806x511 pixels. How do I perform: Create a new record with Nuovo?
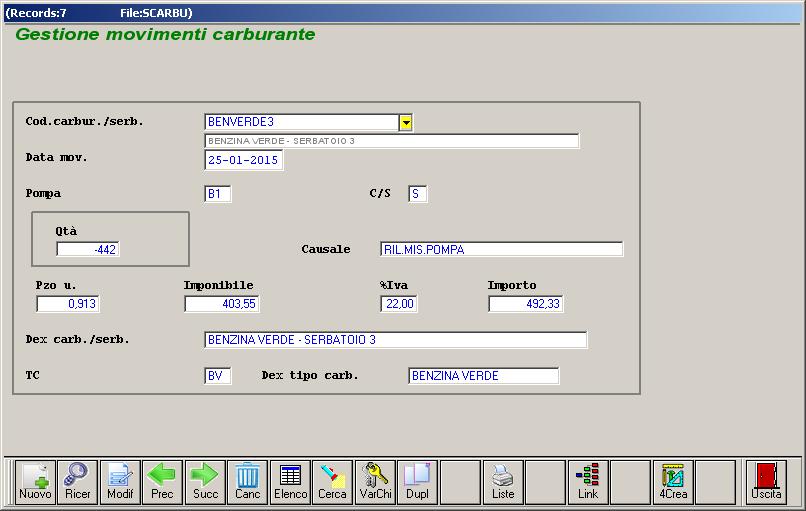coord(35,482)
